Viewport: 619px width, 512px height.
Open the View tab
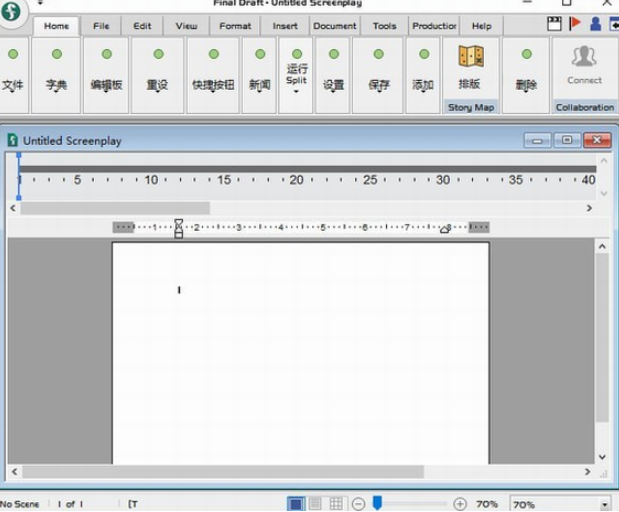point(186,26)
